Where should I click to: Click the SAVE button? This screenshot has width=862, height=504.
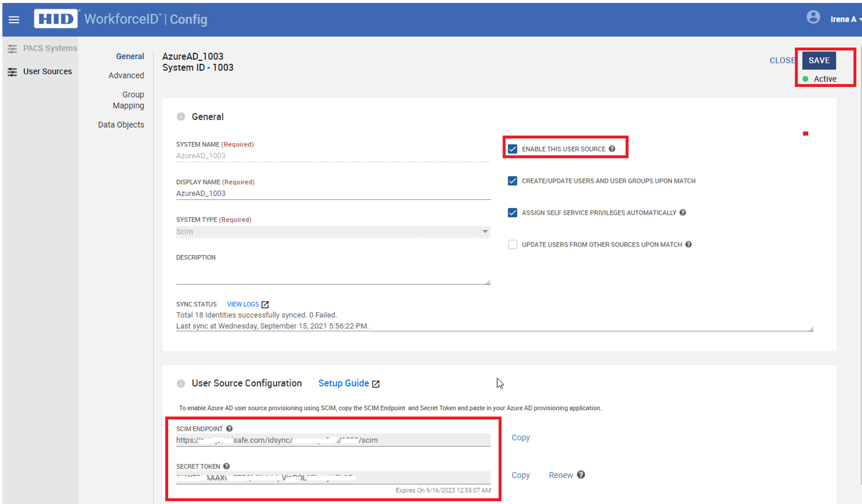tap(819, 60)
